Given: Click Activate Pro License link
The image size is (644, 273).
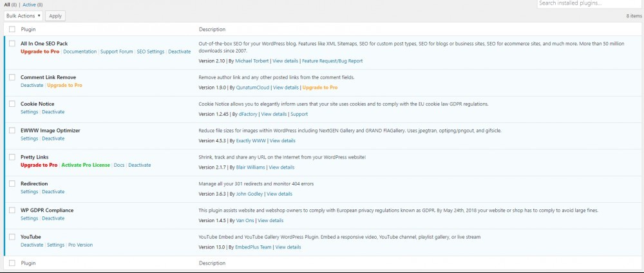Looking at the screenshot, I should coord(86,165).
